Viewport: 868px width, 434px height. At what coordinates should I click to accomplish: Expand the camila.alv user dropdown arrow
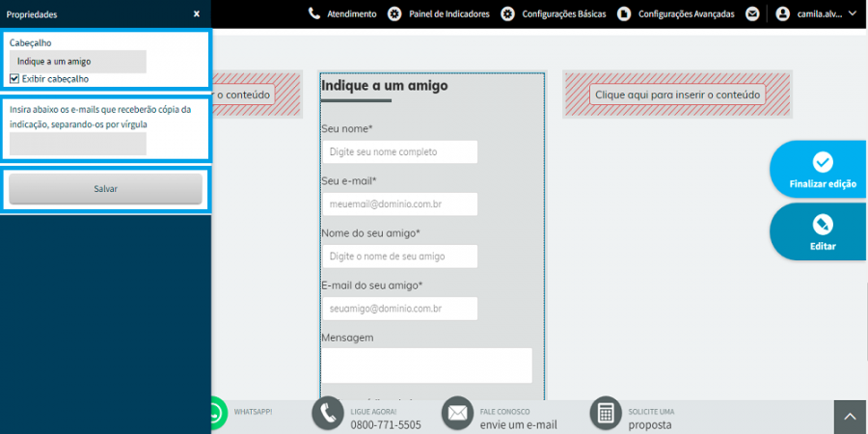click(x=852, y=14)
